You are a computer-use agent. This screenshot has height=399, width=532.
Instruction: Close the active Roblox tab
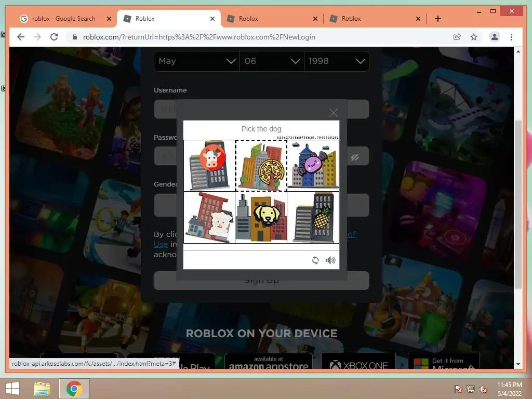(212, 19)
